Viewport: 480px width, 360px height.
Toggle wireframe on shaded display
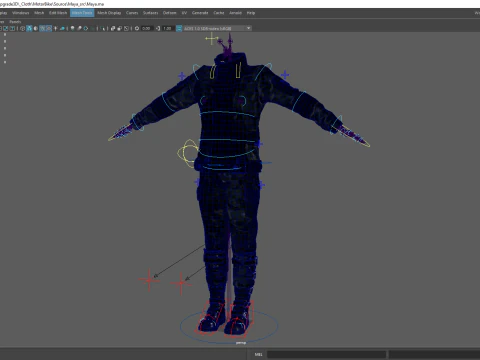(42, 28)
